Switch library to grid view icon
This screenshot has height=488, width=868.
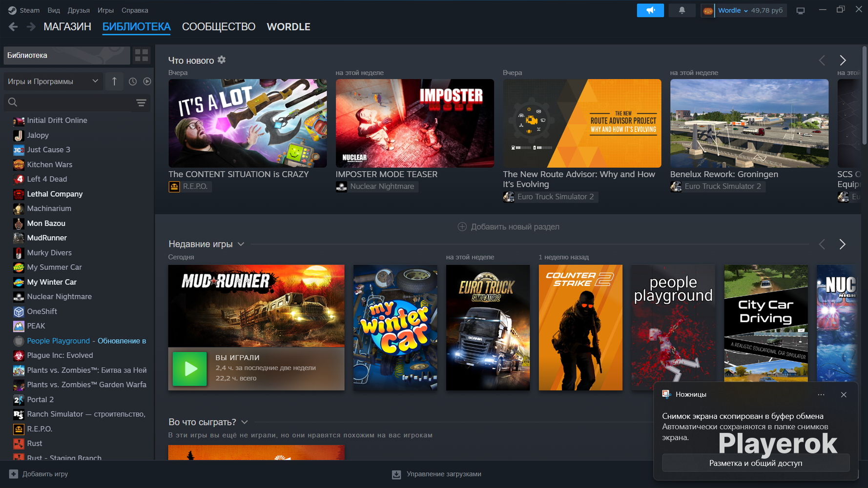click(x=142, y=55)
